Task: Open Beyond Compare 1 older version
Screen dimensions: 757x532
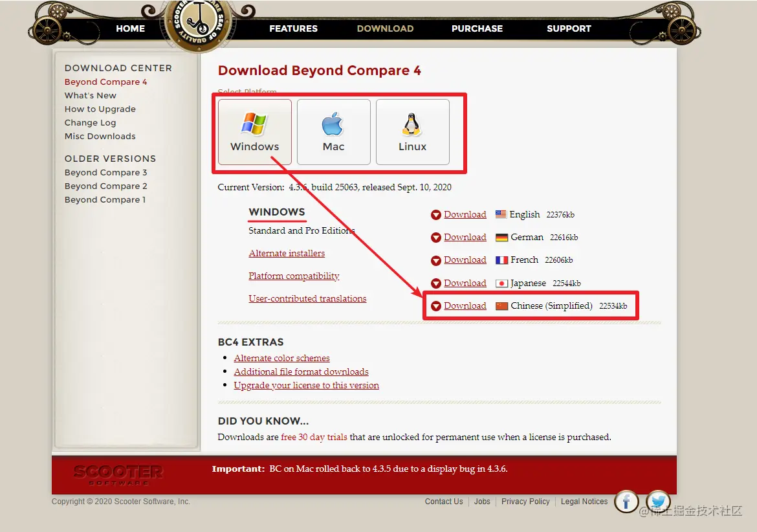Action: (x=105, y=199)
